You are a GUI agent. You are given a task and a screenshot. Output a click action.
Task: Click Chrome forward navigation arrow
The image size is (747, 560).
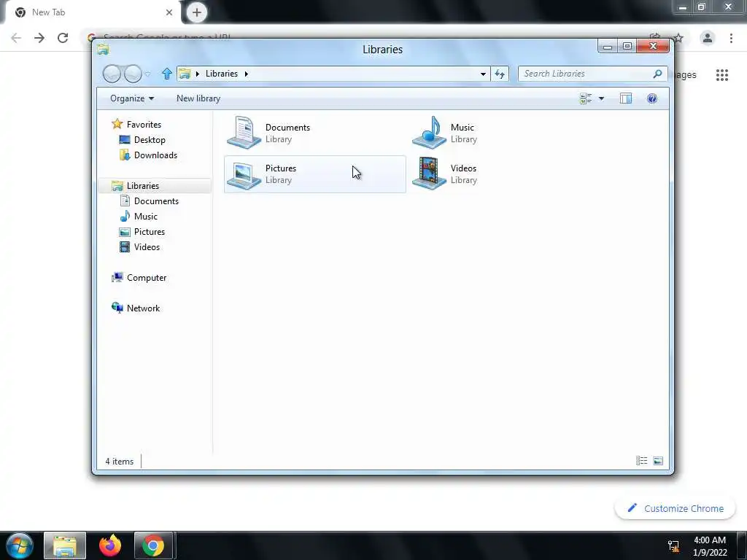[x=39, y=38]
